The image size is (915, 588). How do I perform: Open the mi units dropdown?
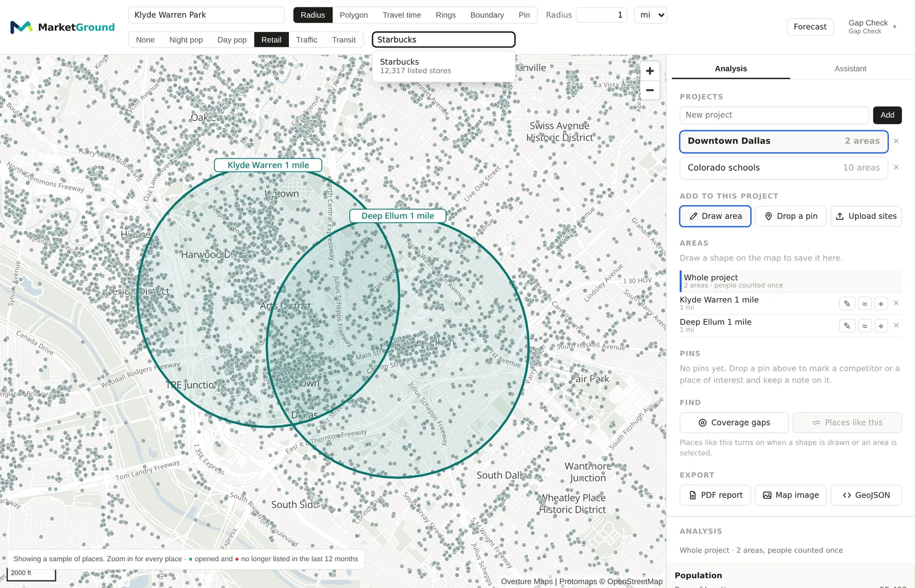(x=651, y=15)
